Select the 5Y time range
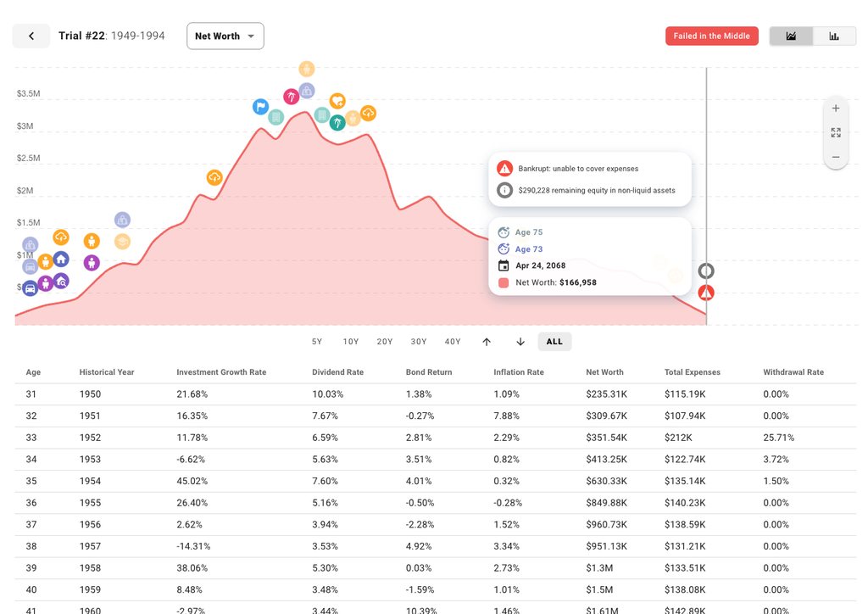This screenshot has width=868, height=614. [x=317, y=342]
